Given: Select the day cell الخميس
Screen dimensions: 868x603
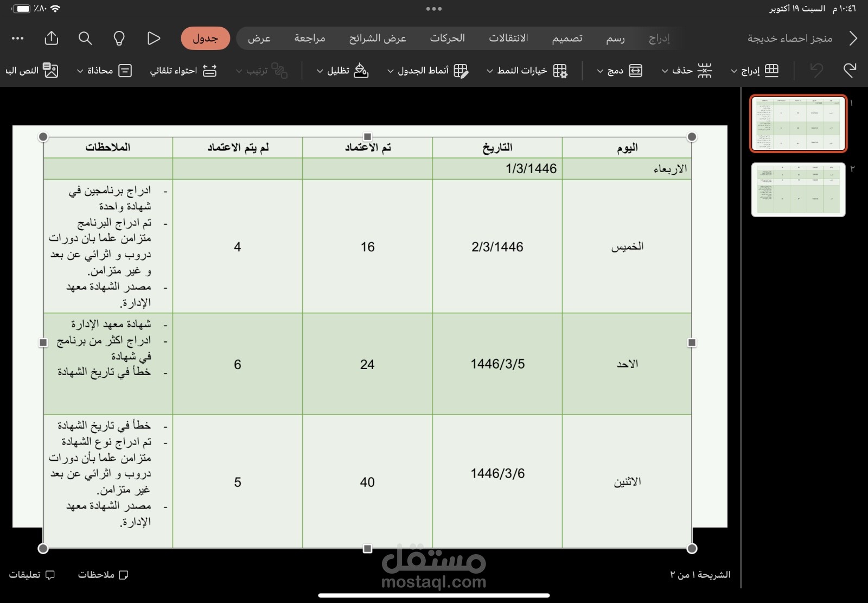Looking at the screenshot, I should [627, 246].
